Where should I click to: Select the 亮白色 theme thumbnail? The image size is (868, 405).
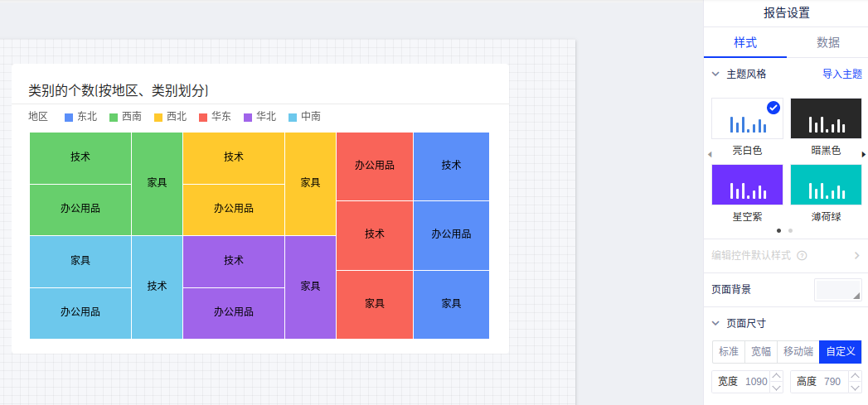[x=747, y=118]
